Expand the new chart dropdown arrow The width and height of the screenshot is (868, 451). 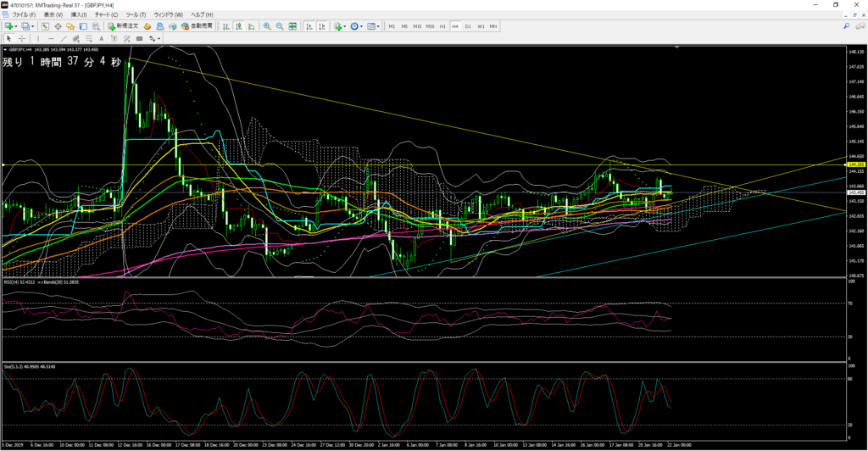16,26
